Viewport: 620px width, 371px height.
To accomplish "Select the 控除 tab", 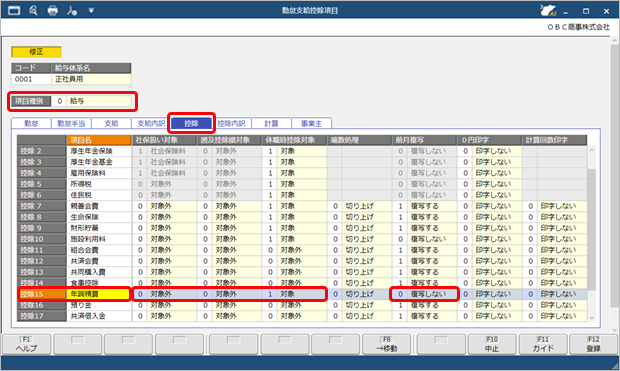I will [x=191, y=123].
